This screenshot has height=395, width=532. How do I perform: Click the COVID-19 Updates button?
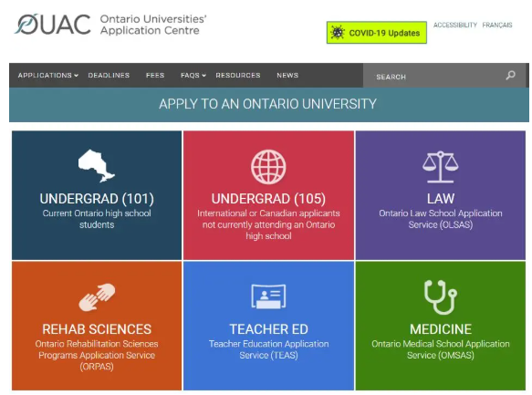tap(377, 33)
